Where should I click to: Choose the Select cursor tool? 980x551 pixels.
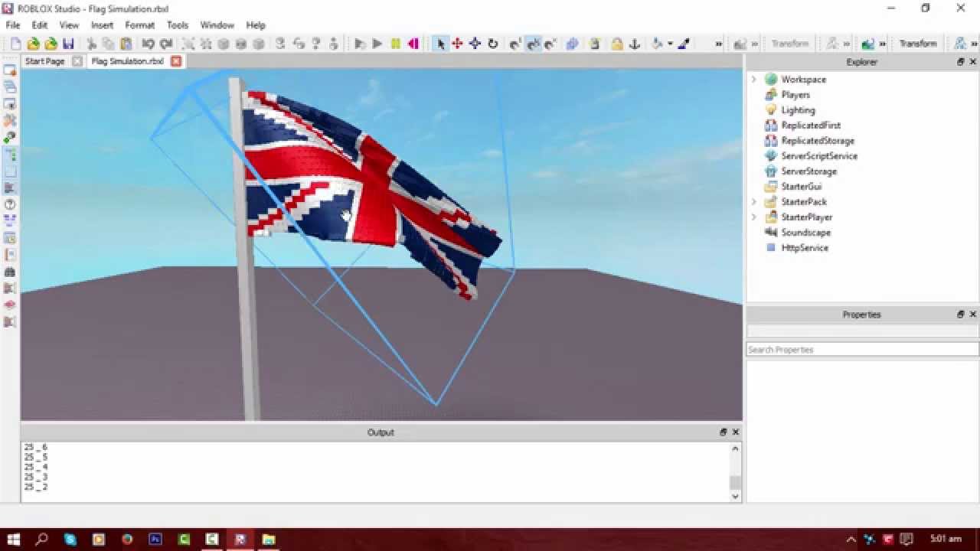tap(440, 44)
